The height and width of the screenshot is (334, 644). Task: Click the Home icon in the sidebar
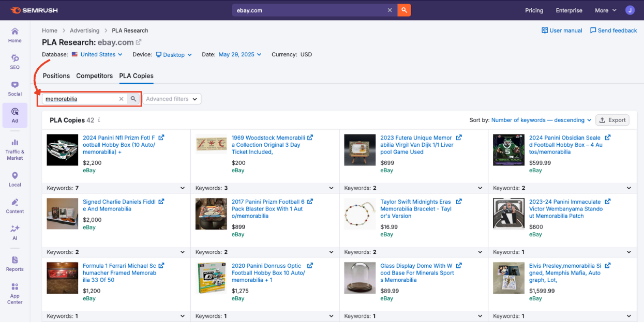click(14, 33)
